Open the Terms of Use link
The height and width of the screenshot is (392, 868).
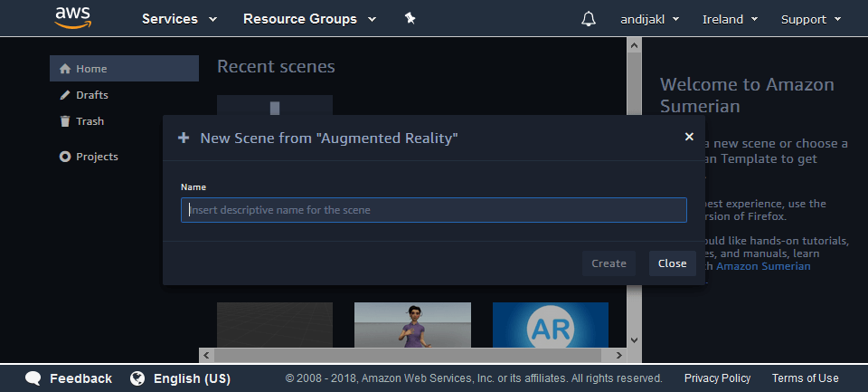(x=806, y=378)
